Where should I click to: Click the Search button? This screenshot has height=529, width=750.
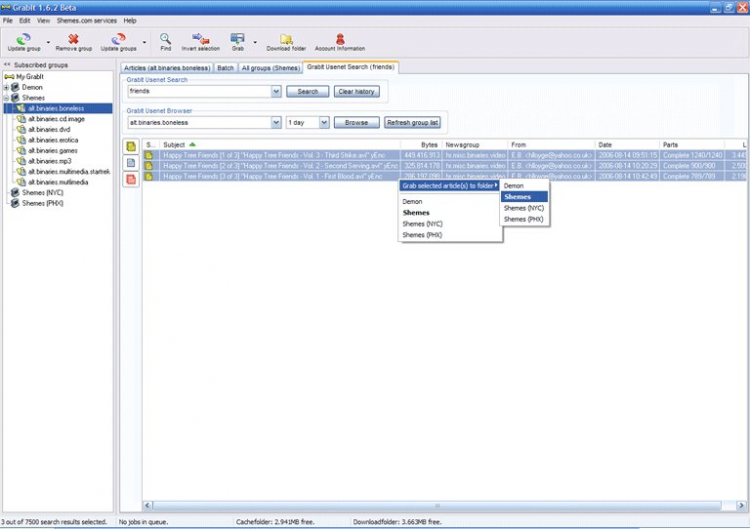[x=308, y=91]
